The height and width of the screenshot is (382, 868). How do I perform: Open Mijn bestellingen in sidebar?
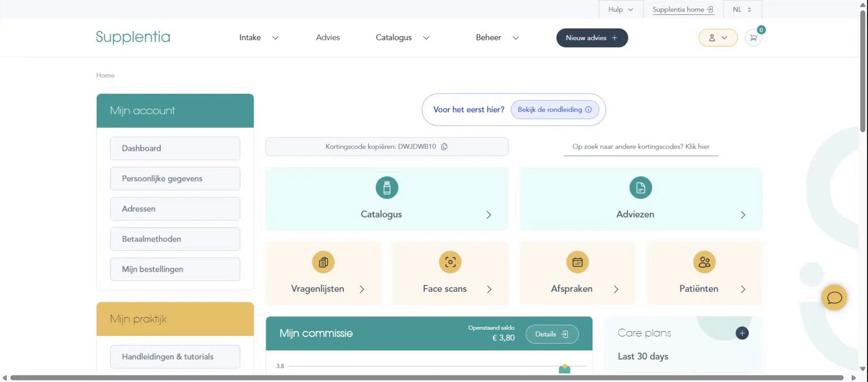coord(175,270)
